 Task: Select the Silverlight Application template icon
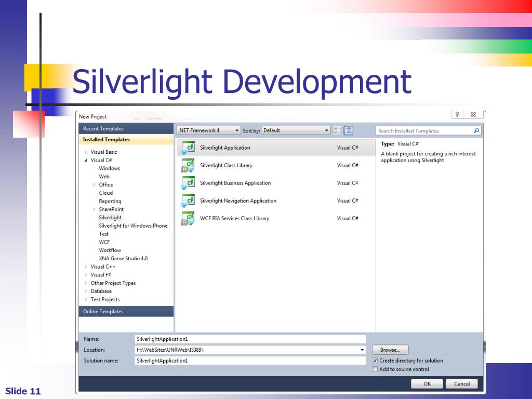coord(188,148)
